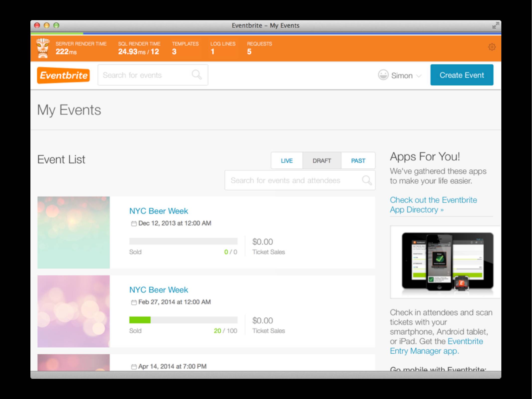Click the LOG LINES 1 debug stat
Screen dimensions: 532x399
(223, 48)
